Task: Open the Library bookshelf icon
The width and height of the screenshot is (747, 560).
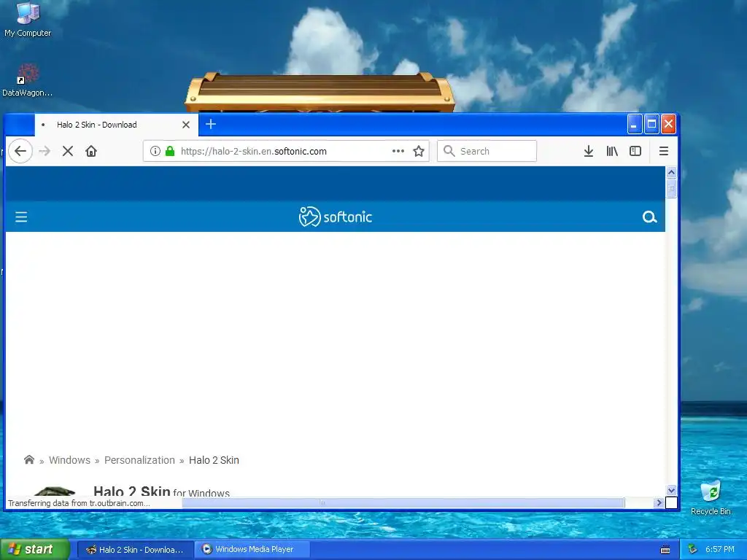Action: click(612, 151)
